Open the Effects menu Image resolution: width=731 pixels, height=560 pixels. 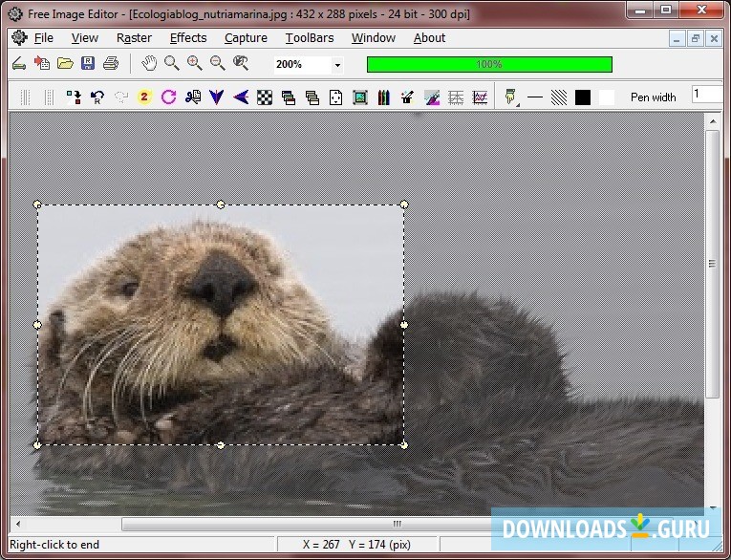coord(188,38)
